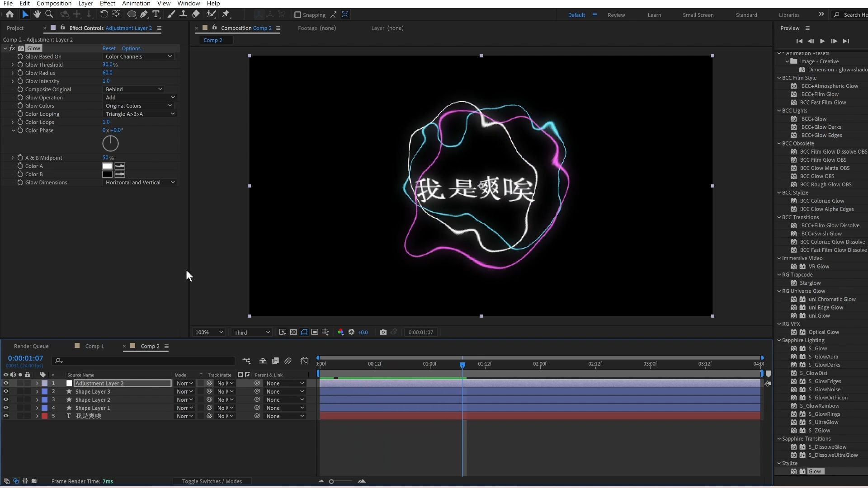The width and height of the screenshot is (868, 488).
Task: Open the Third resolution dropdown
Action: pyautogui.click(x=251, y=332)
